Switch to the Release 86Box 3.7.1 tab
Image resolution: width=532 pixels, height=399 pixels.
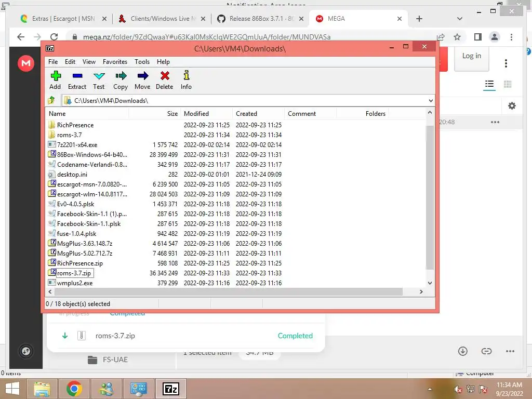(261, 19)
